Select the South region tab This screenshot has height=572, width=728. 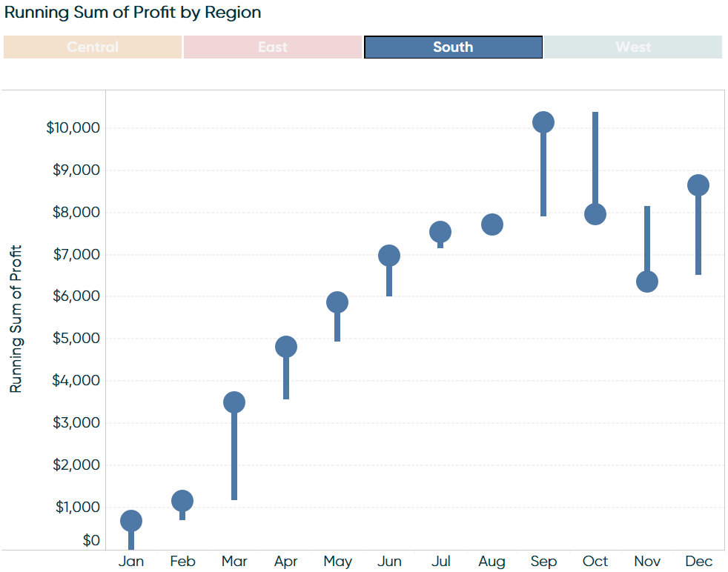[452, 47]
